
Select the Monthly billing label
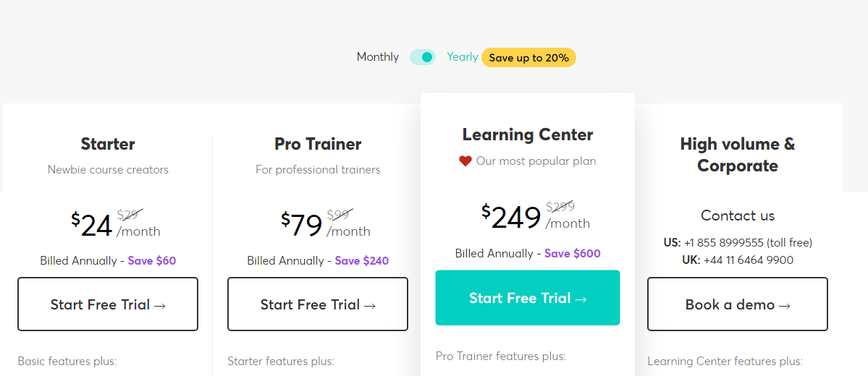point(377,57)
